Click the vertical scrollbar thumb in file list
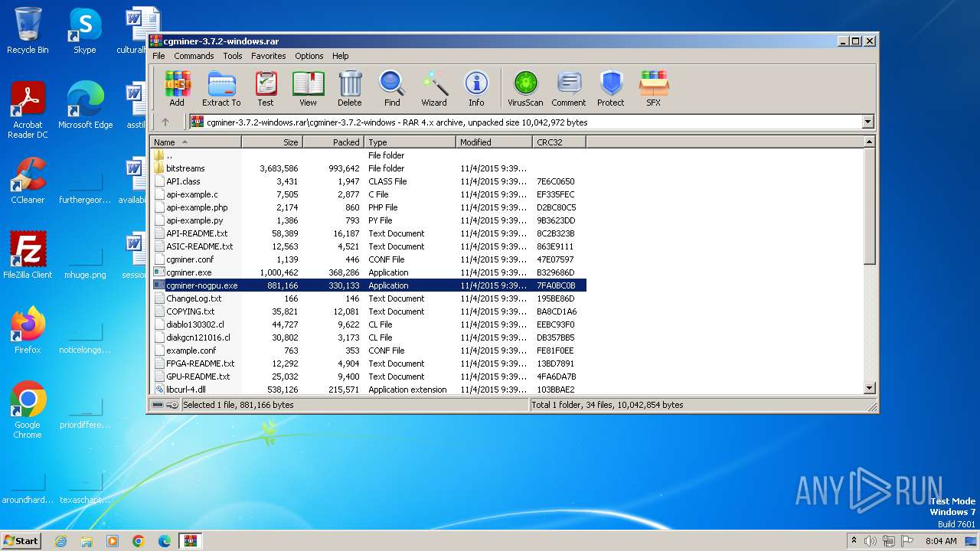980x551 pixels. (869, 207)
